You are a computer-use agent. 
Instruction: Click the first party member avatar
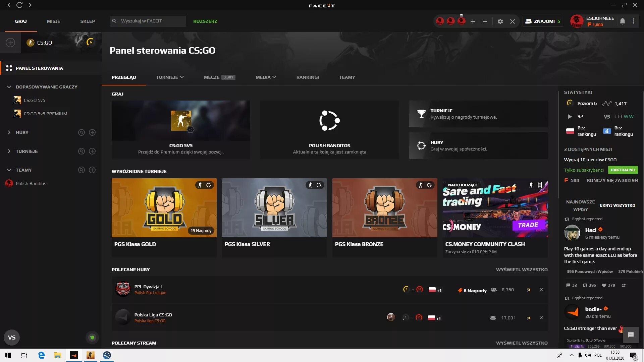point(440,21)
